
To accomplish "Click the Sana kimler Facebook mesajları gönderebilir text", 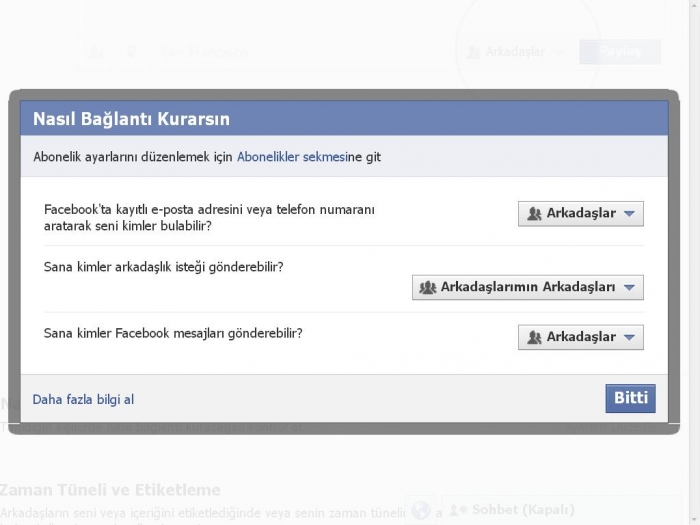I will (173, 333).
